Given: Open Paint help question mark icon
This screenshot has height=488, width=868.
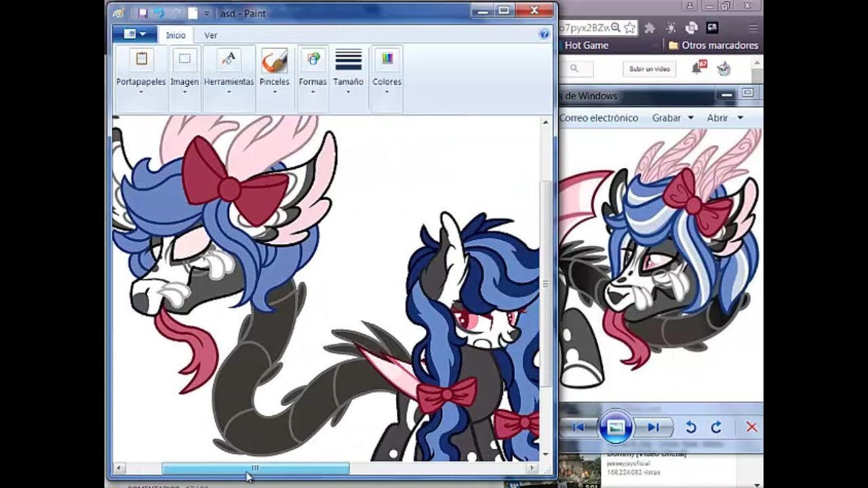Looking at the screenshot, I should (x=544, y=34).
